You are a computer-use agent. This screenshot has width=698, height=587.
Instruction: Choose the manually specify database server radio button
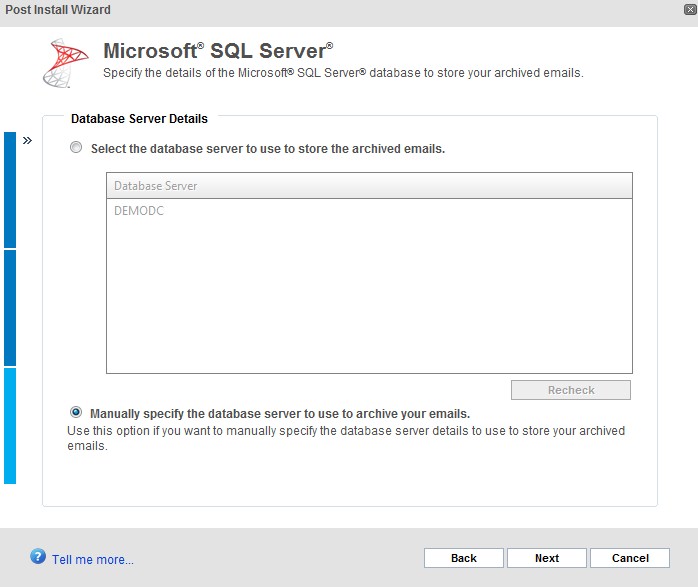click(x=76, y=412)
